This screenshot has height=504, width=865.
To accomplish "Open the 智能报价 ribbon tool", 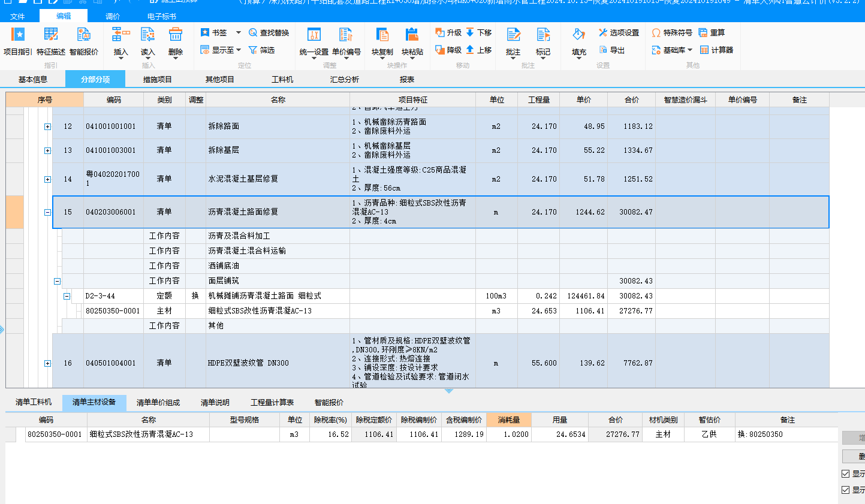I will point(84,41).
